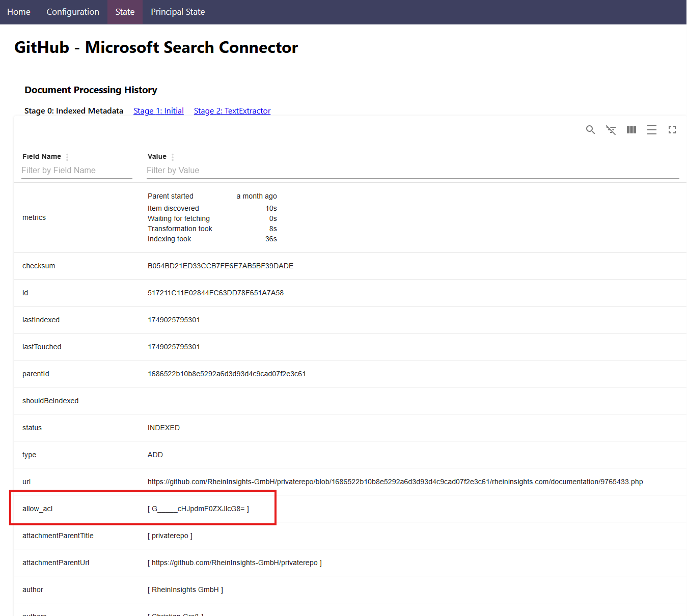Toggle the row density icon
The image size is (687, 616).
pyautogui.click(x=652, y=130)
